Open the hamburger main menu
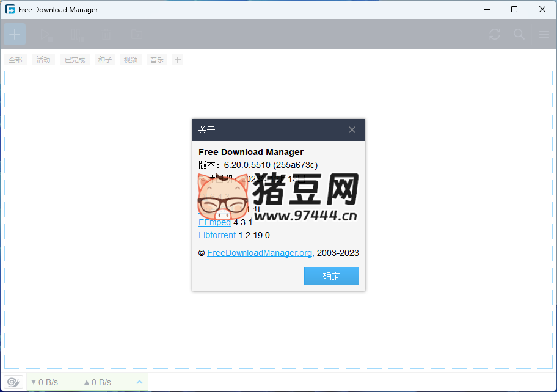The width and height of the screenshot is (557, 392). coord(544,35)
